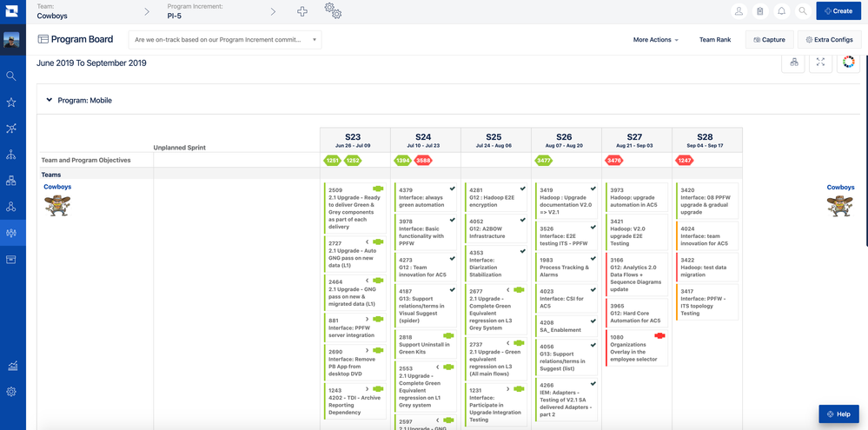Open the Help button
The image size is (868, 430).
click(x=838, y=414)
